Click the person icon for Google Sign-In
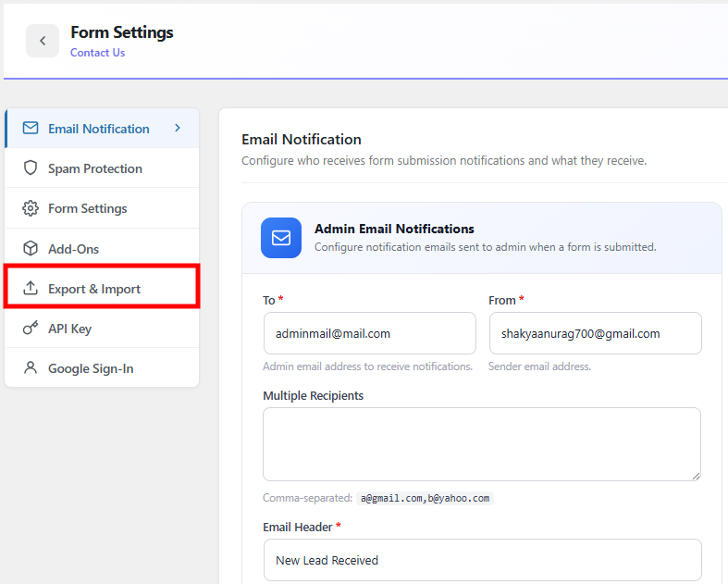The image size is (728, 584). pos(31,368)
